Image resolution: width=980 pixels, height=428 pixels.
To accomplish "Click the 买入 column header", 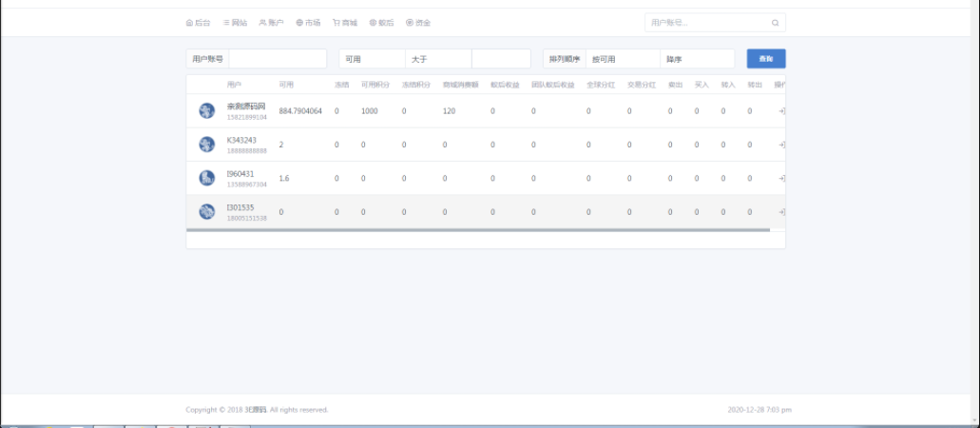I will click(x=701, y=85).
